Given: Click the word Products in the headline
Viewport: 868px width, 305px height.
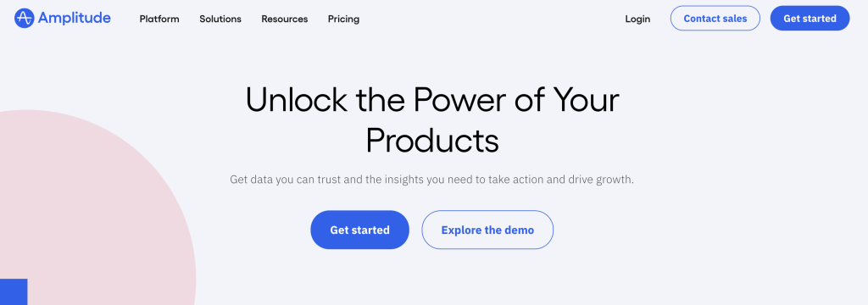Looking at the screenshot, I should coord(432,140).
